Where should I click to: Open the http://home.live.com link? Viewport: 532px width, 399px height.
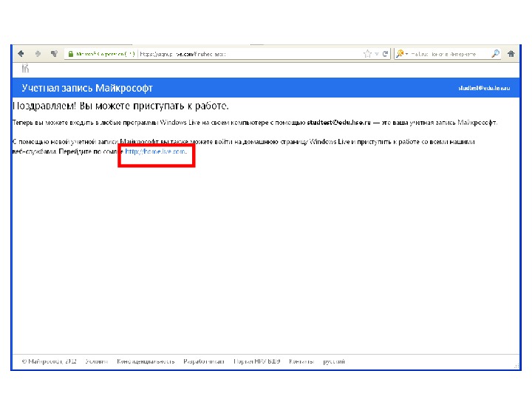point(155,151)
